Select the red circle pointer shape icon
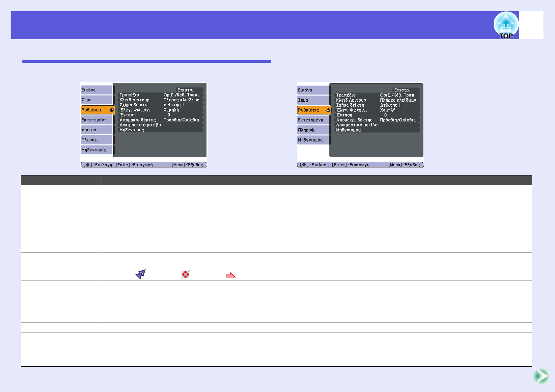 [185, 274]
